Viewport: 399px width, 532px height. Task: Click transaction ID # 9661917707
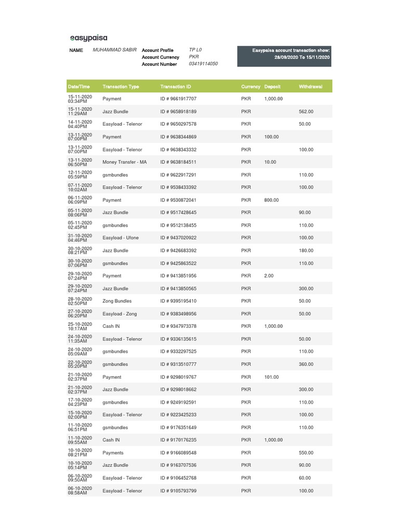(179, 99)
